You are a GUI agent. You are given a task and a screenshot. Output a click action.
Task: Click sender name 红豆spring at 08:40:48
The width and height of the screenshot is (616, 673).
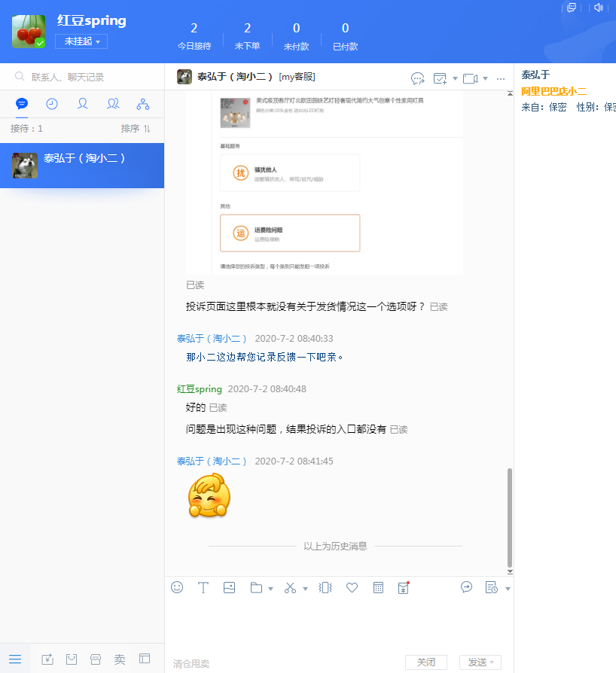coord(199,389)
